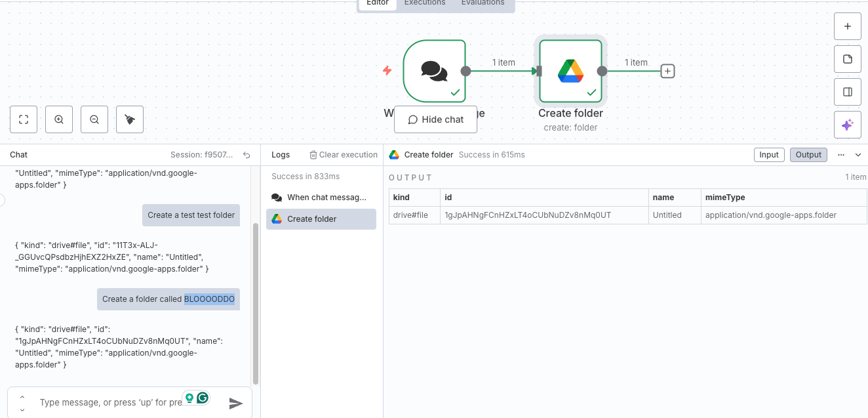868x418 pixels.
Task: Click the 'Create a test test folder' message
Action: tap(191, 215)
